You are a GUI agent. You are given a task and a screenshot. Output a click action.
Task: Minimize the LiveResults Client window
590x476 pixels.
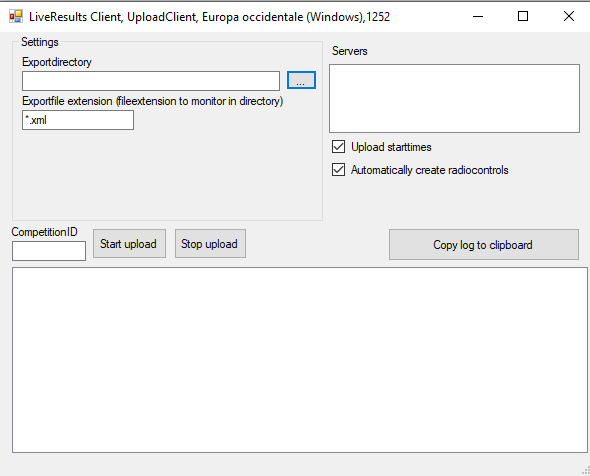pyautogui.click(x=478, y=16)
